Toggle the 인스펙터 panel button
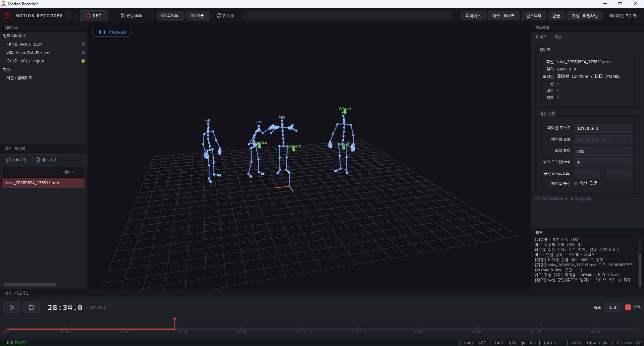 [533, 16]
